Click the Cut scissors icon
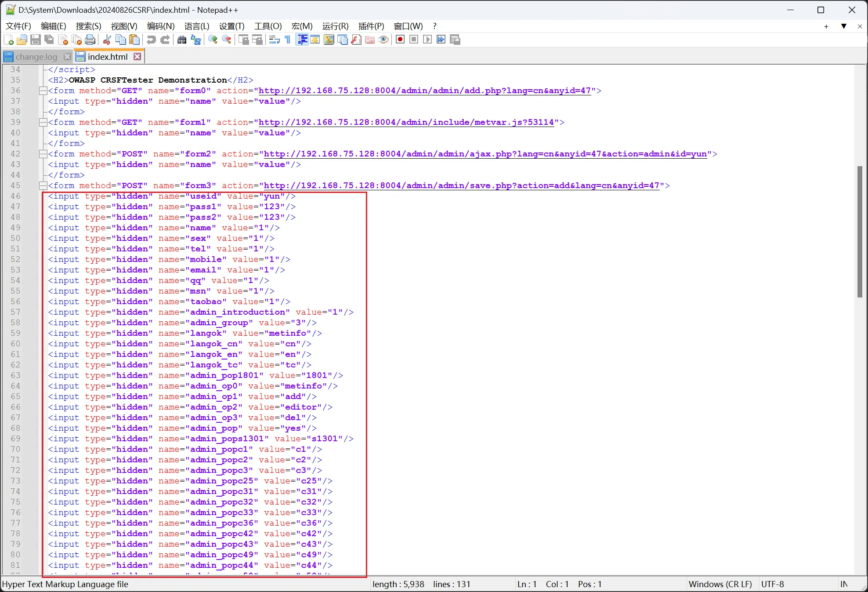Screen dimensions: 868x592 pyautogui.click(x=107, y=40)
